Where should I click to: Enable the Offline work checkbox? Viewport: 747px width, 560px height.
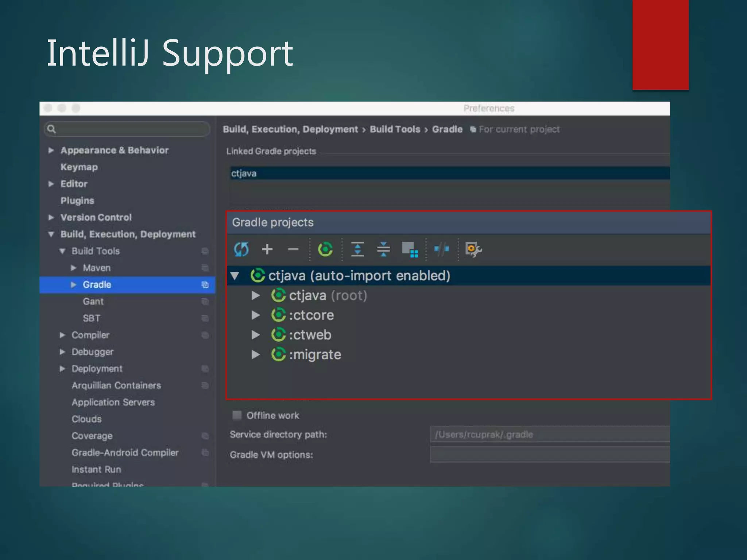pyautogui.click(x=237, y=415)
